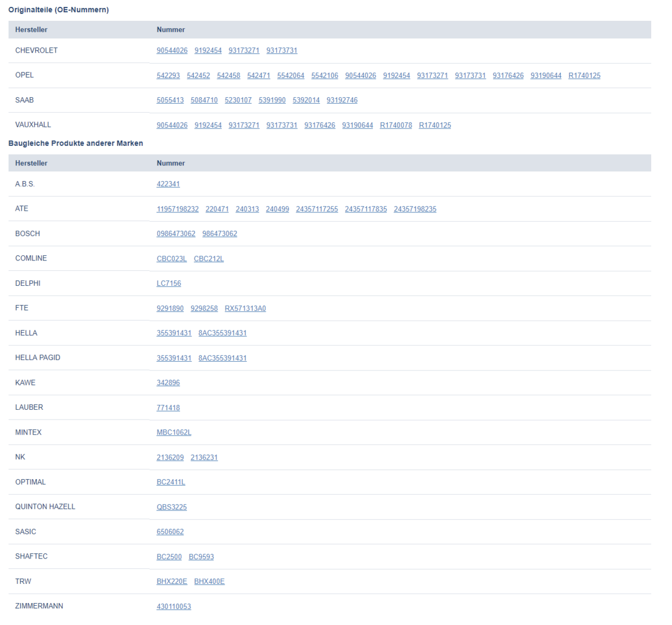Open R1740125 in the OPEL row
672x625 pixels.
coord(584,75)
